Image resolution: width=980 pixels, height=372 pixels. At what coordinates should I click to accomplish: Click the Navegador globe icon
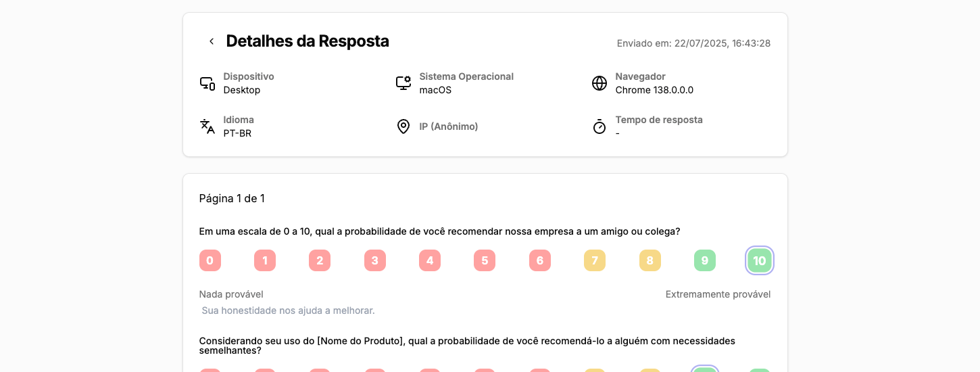(599, 83)
